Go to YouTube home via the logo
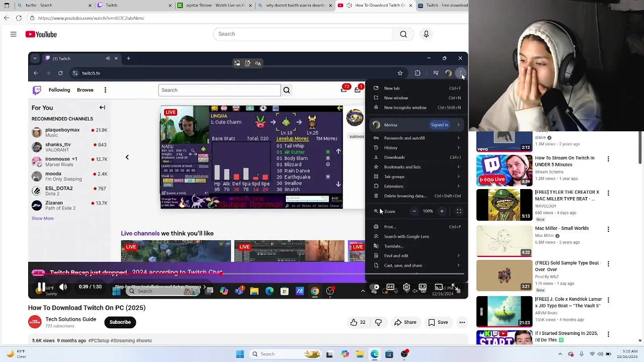 point(41,34)
